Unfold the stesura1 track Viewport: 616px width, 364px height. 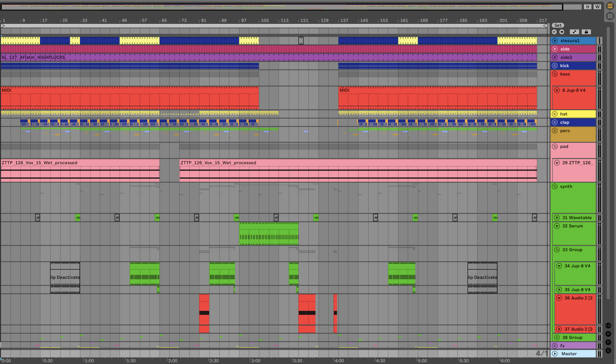[555, 41]
